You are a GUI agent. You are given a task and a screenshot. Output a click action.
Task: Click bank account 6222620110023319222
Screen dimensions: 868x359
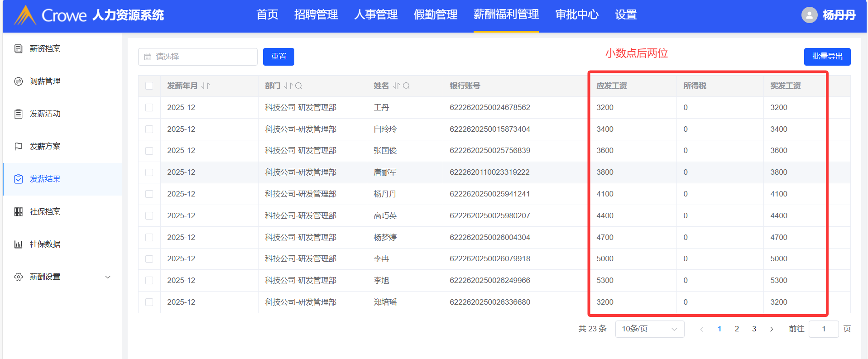click(489, 172)
